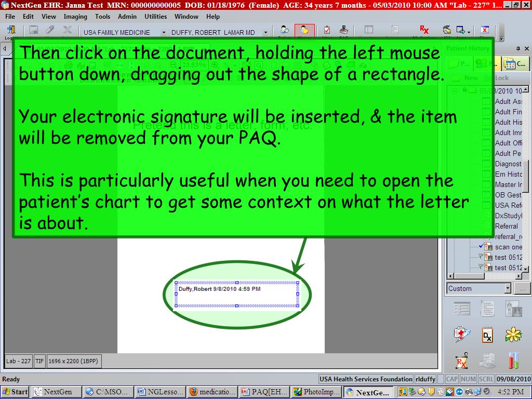Image resolution: width=532 pixels, height=399 pixels.
Task: Click the Documents page toolbar icon
Action: [395, 30]
